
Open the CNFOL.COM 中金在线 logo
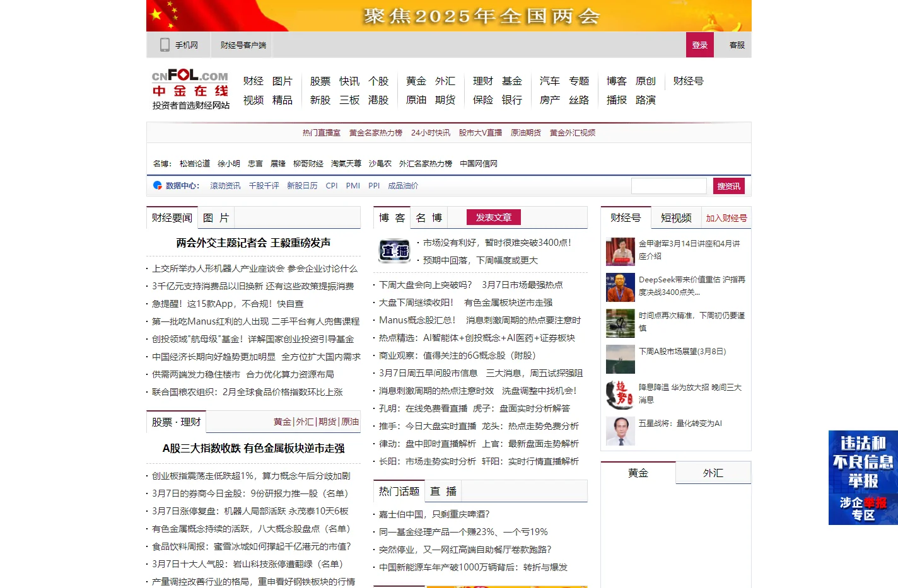pos(190,89)
